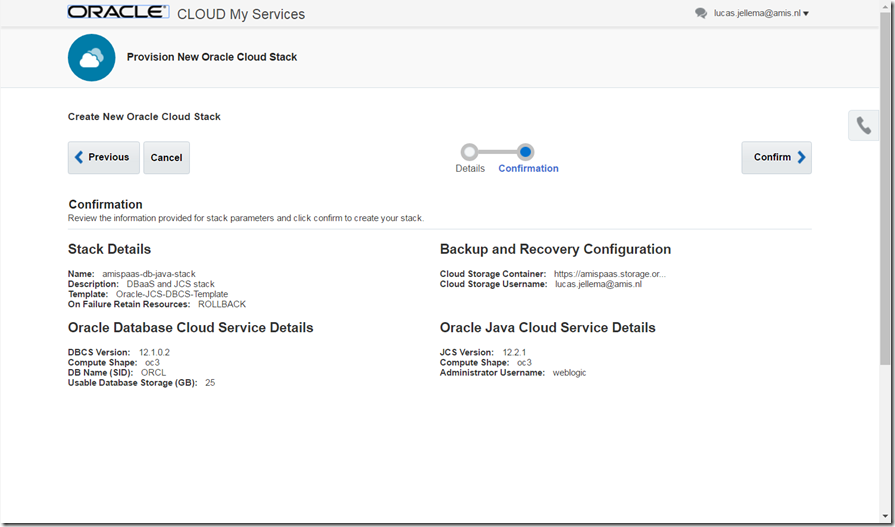The height and width of the screenshot is (527, 895).
Task: Click the Oracle Java Cloud Service Details heading
Action: click(547, 328)
